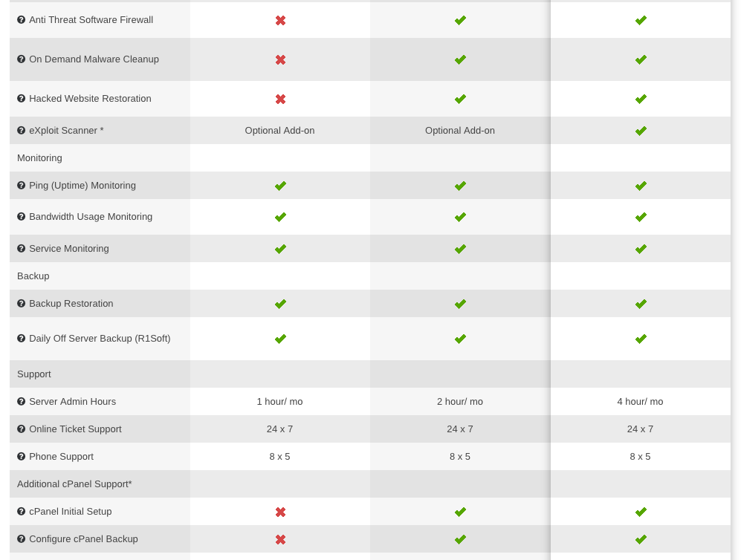Click help icon beside Anti Threat Software Firewall
Viewport: 741px width, 560px height.
[22, 20]
